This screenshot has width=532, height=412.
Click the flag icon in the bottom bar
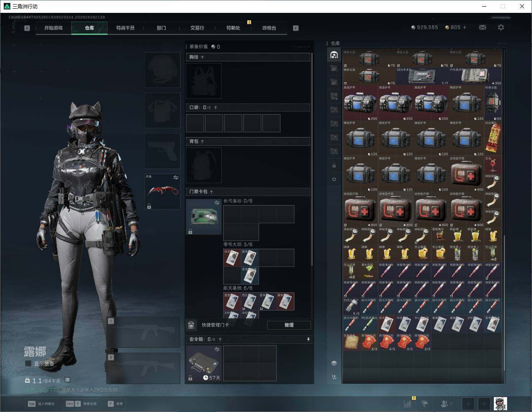click(425, 403)
